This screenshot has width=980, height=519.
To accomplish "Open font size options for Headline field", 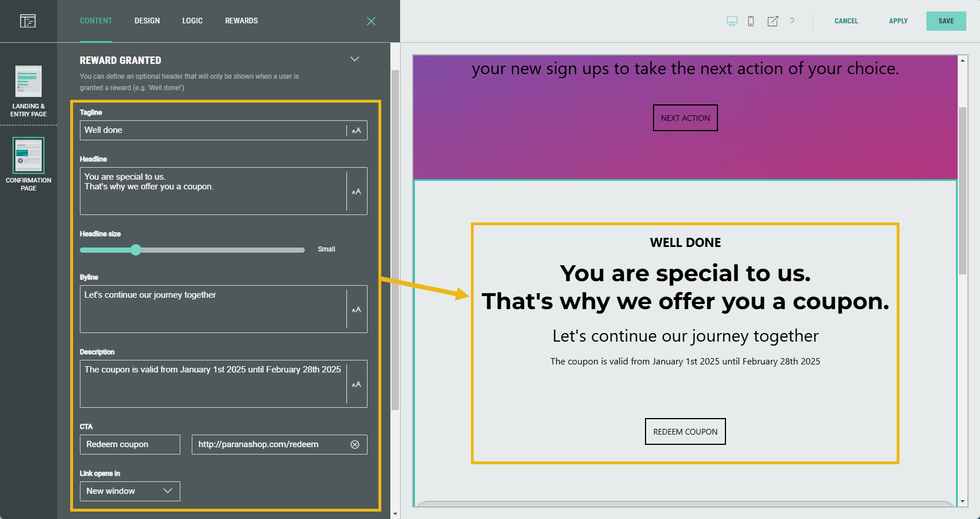I will click(x=356, y=192).
